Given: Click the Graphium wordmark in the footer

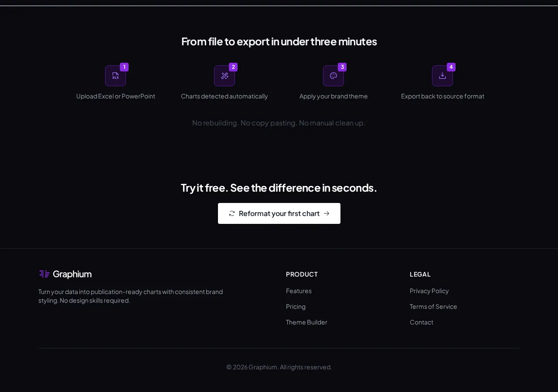Looking at the screenshot, I should [x=72, y=274].
